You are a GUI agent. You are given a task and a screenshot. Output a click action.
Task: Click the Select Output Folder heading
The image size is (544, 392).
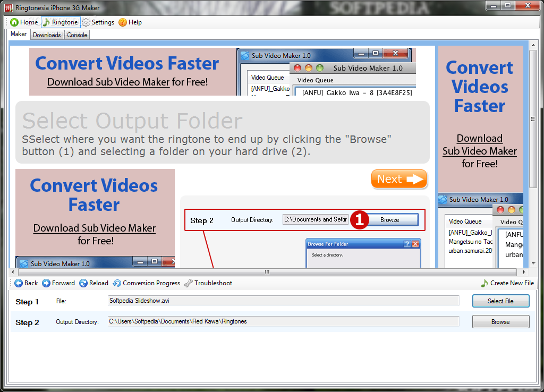pyautogui.click(x=132, y=121)
